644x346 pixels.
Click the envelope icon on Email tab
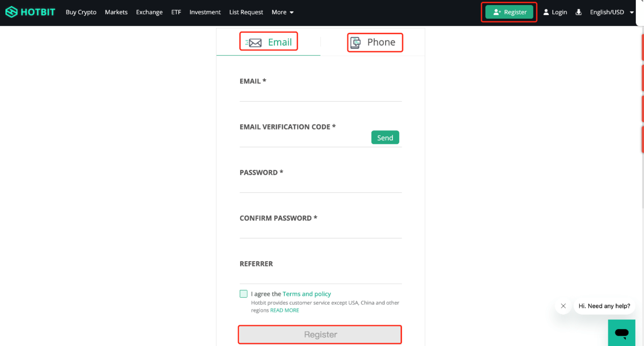pos(255,43)
